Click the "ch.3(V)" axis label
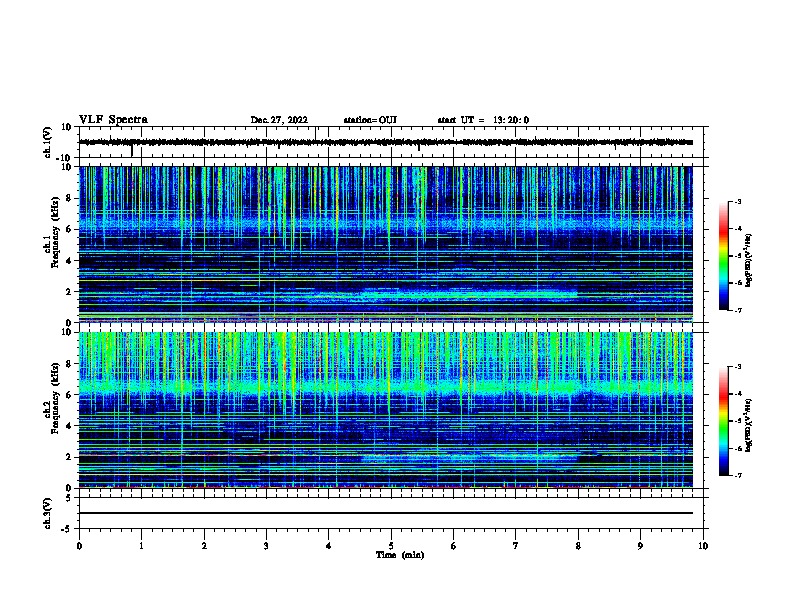The width and height of the screenshot is (792, 612). pyautogui.click(x=47, y=514)
